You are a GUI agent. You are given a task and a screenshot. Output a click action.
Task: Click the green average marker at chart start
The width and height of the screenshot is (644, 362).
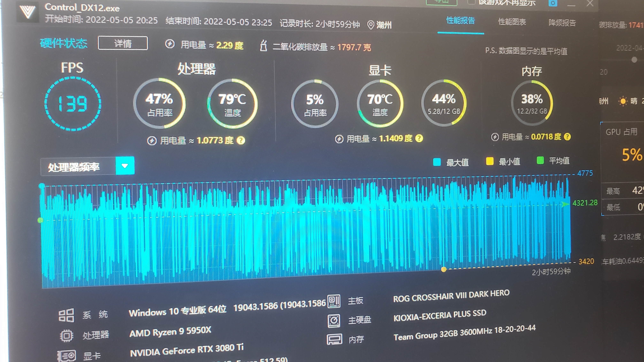point(40,220)
